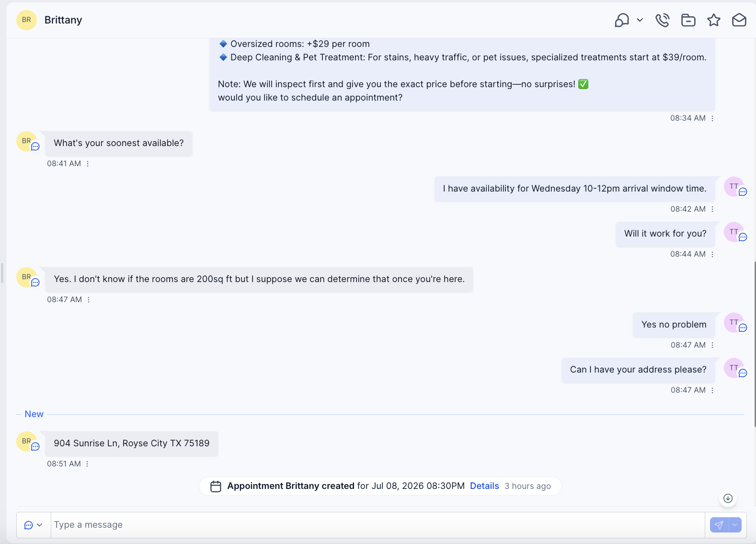This screenshot has width=756, height=544.
Task: Click BR avatar beside 904 Sunrise Ln message
Action: pos(26,442)
